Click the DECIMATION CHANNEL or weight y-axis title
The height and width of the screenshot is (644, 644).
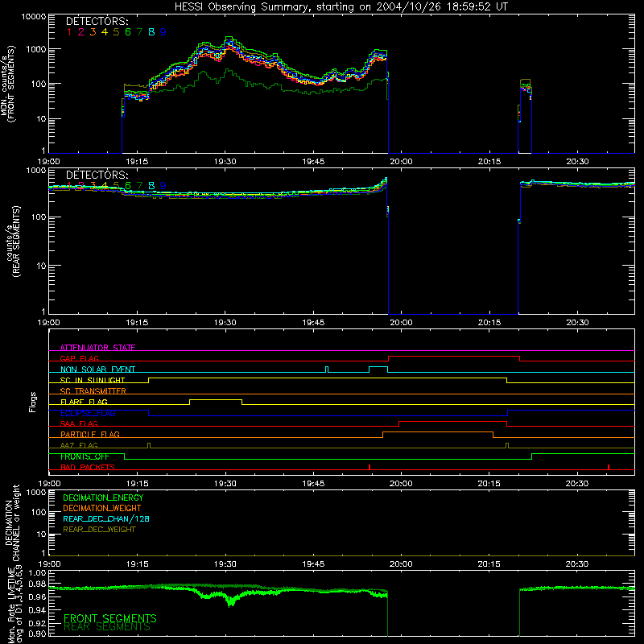12,522
